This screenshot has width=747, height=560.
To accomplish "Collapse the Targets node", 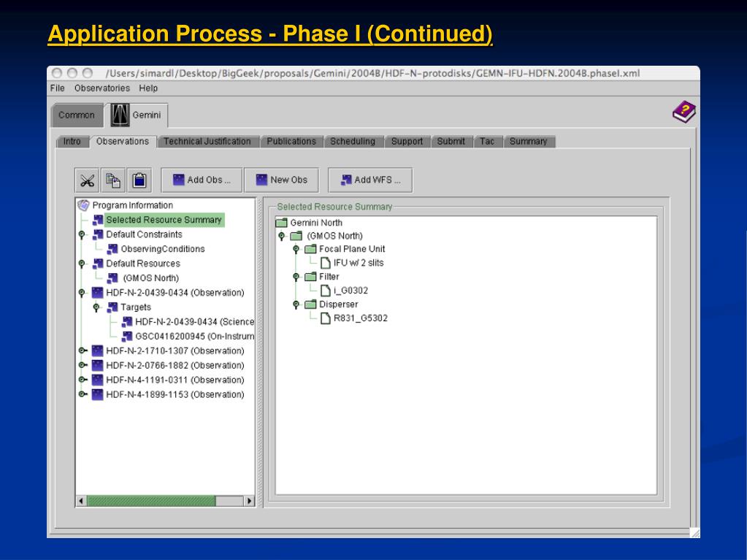I will pos(96,307).
